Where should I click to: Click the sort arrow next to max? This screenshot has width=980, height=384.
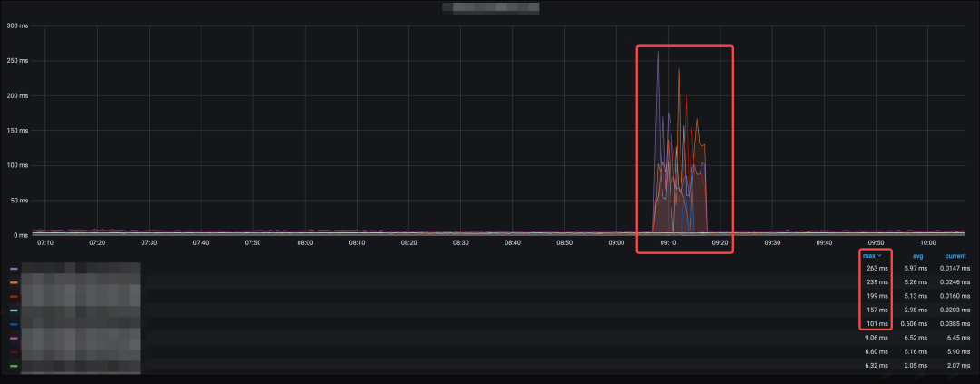click(x=880, y=256)
